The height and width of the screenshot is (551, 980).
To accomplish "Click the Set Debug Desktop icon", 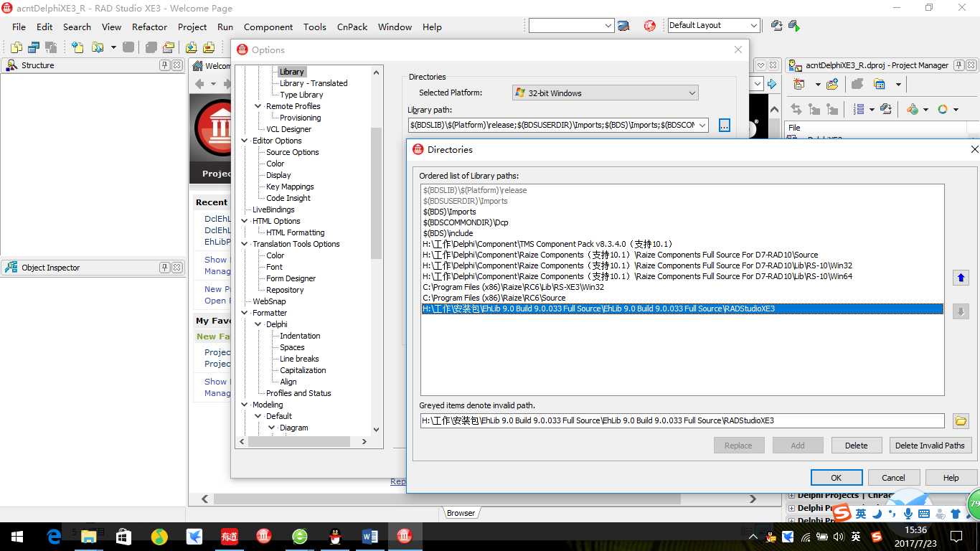I will coord(793,25).
